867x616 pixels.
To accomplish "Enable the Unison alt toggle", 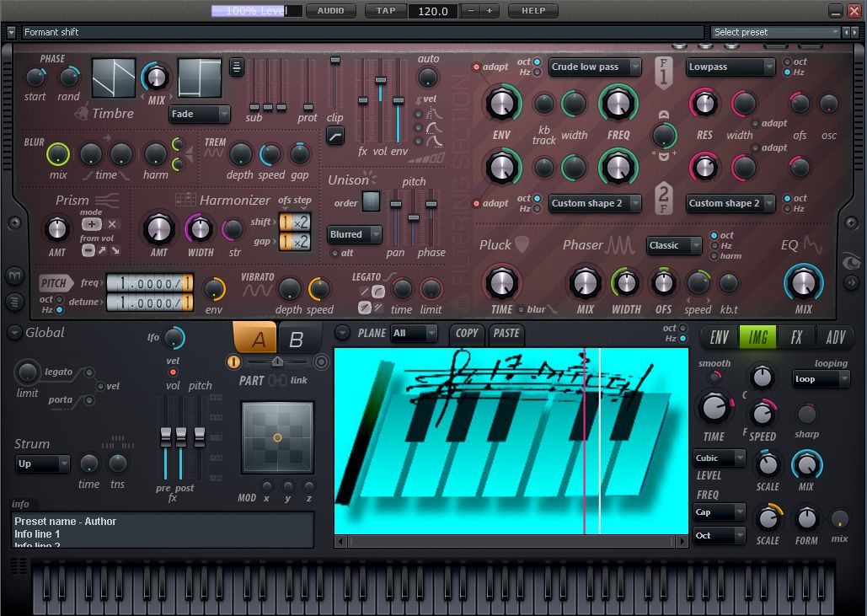I will (x=334, y=253).
